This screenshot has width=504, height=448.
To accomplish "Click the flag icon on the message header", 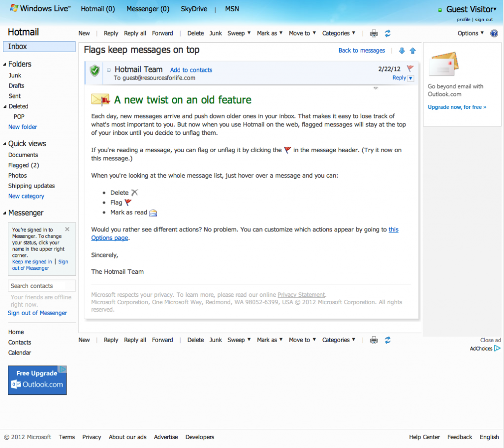I will coord(410,68).
